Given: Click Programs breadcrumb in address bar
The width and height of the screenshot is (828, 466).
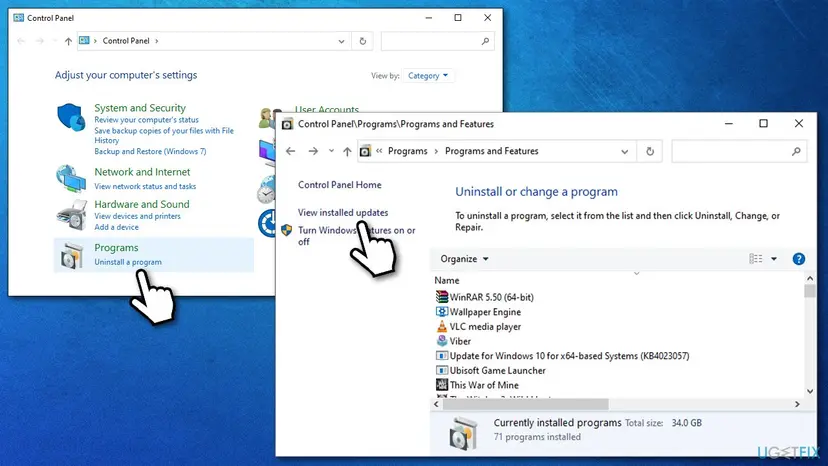Looking at the screenshot, I should (x=408, y=151).
